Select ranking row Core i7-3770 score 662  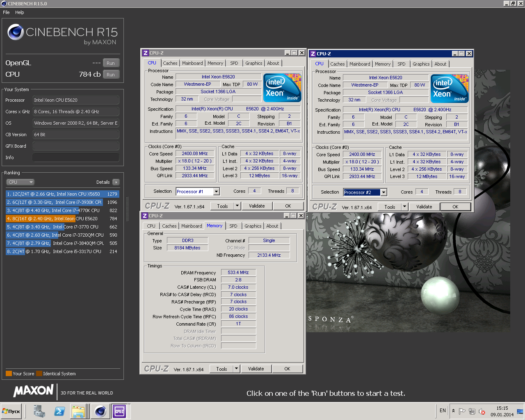(62, 227)
